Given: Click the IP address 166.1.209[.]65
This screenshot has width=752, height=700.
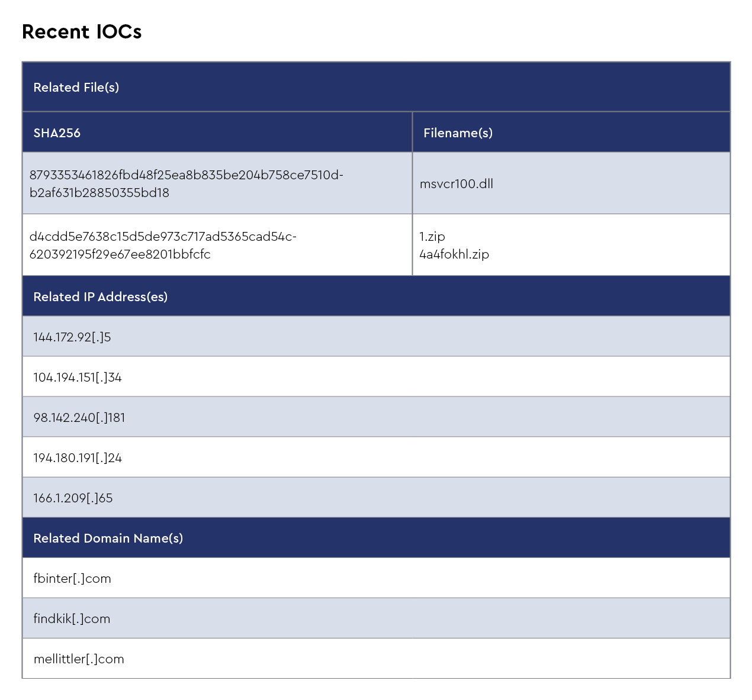Looking at the screenshot, I should click(73, 498).
